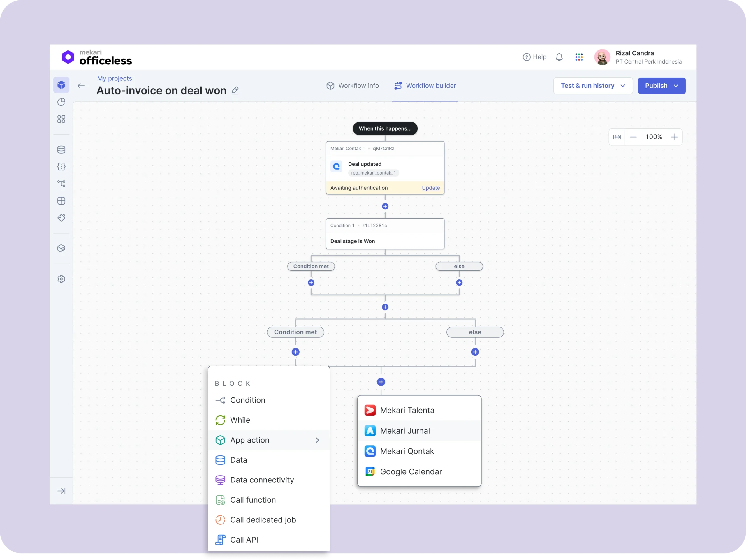Open Help

pyautogui.click(x=534, y=57)
